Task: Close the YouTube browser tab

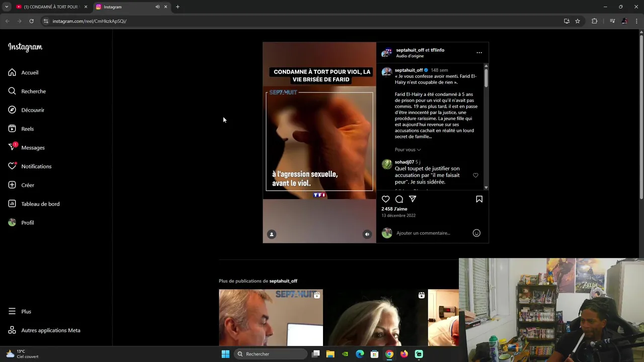Action: pyautogui.click(x=86, y=7)
